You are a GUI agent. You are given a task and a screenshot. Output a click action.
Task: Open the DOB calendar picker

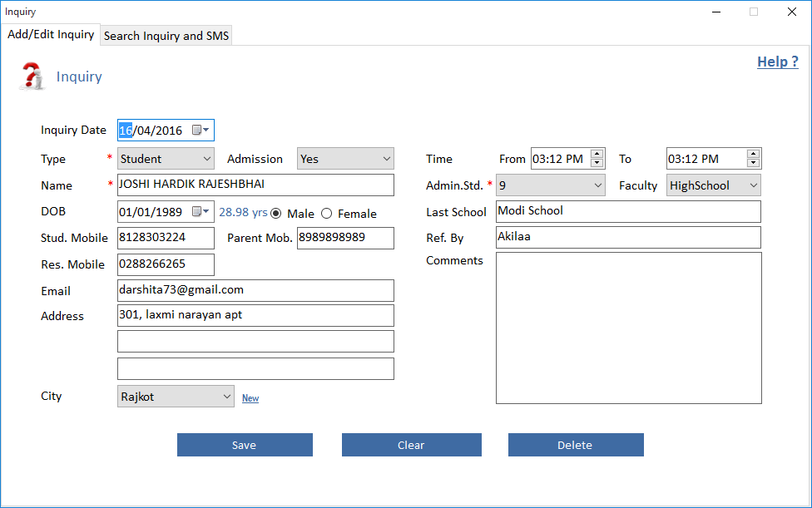tap(201, 212)
